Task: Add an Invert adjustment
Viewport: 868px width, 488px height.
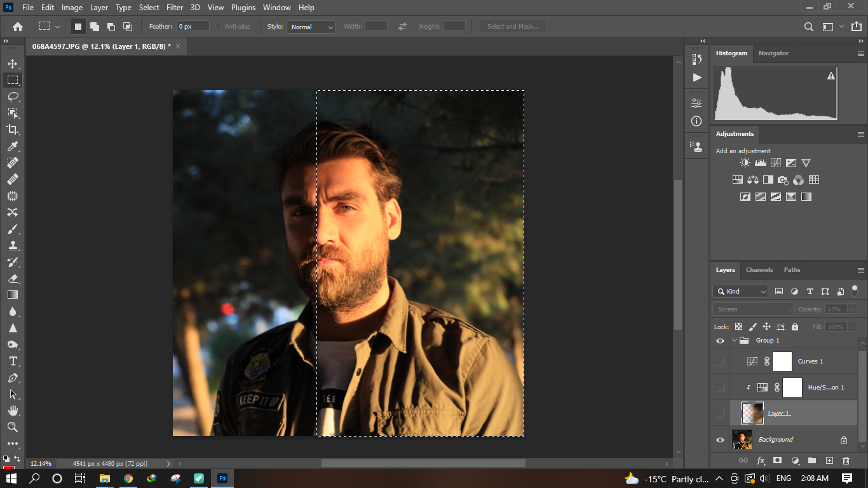Action: point(745,197)
